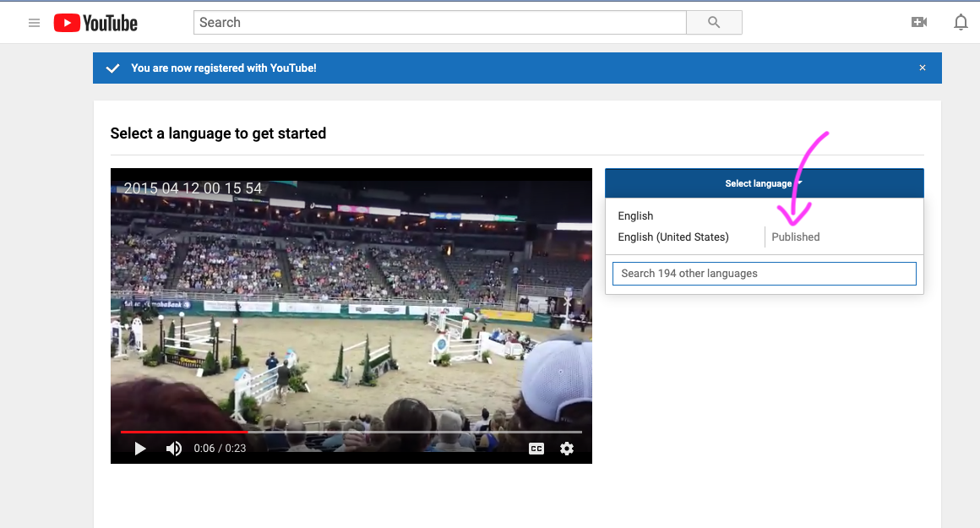Mute the video with the speaker icon
Screen dimensions: 980x528
coord(174,449)
